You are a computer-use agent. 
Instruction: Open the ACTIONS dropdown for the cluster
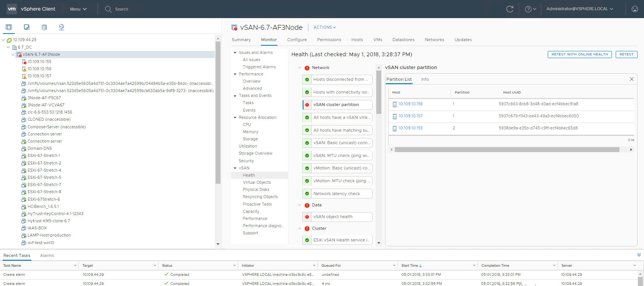325,28
